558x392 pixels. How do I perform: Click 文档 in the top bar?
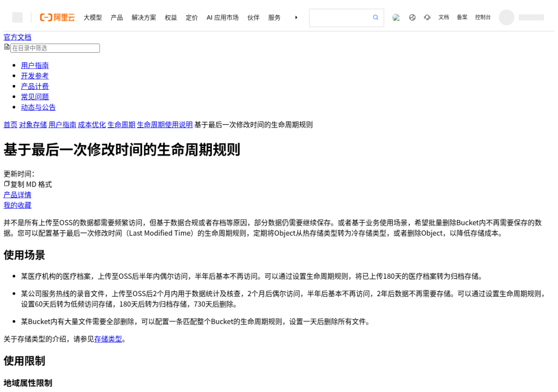point(444,17)
